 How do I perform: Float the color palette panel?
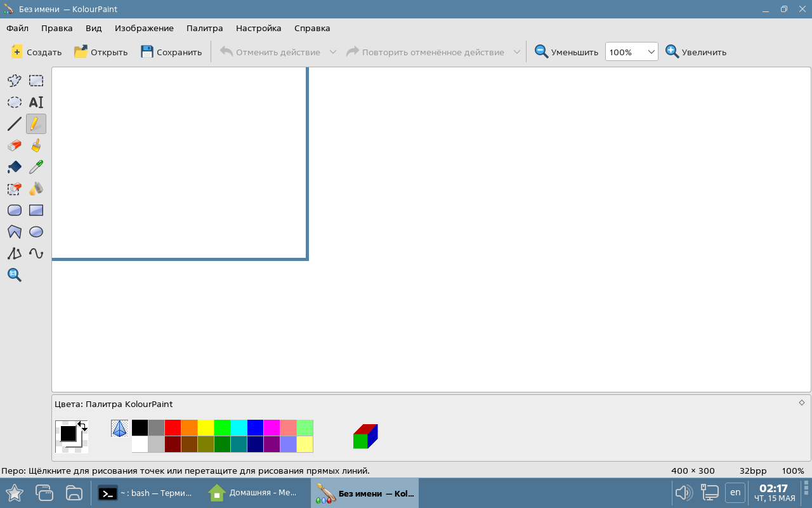point(801,403)
